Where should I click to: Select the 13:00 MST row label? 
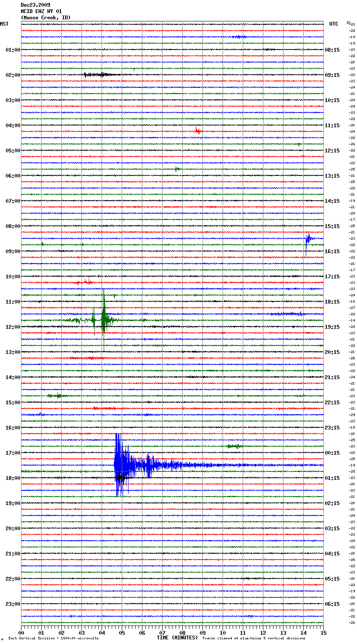pyautogui.click(x=13, y=352)
